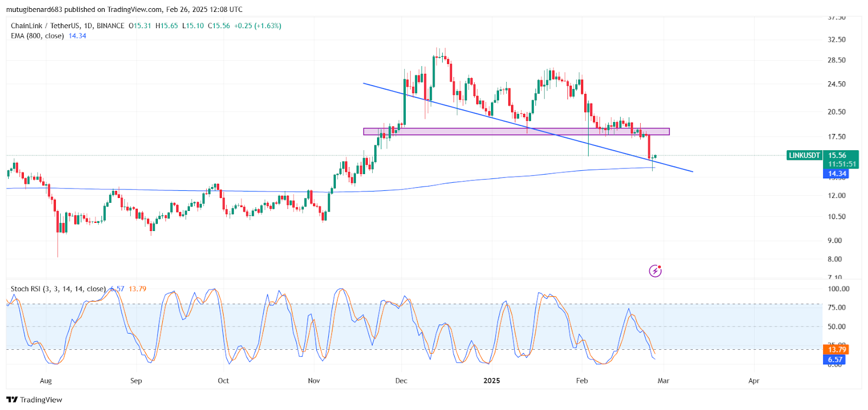868x410 pixels.
Task: Click the orange 13.79 Stoch RSI axis label
Action: tap(836, 349)
